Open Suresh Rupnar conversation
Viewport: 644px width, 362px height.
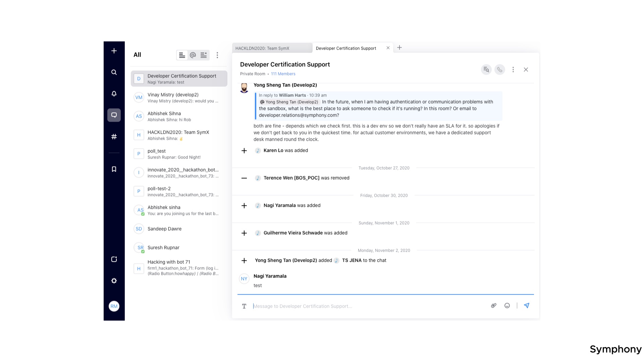pyautogui.click(x=179, y=247)
